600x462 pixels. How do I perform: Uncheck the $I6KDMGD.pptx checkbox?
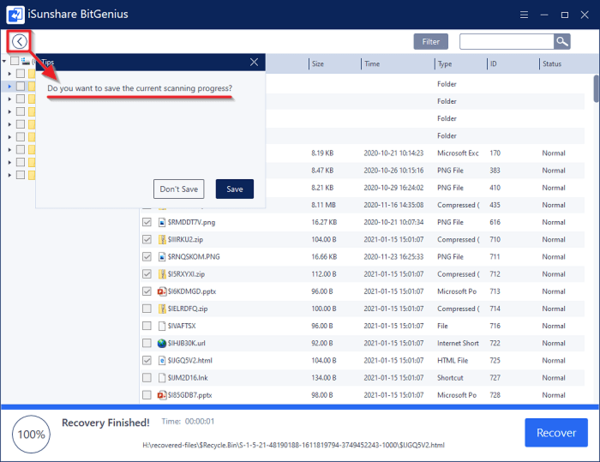click(x=147, y=291)
